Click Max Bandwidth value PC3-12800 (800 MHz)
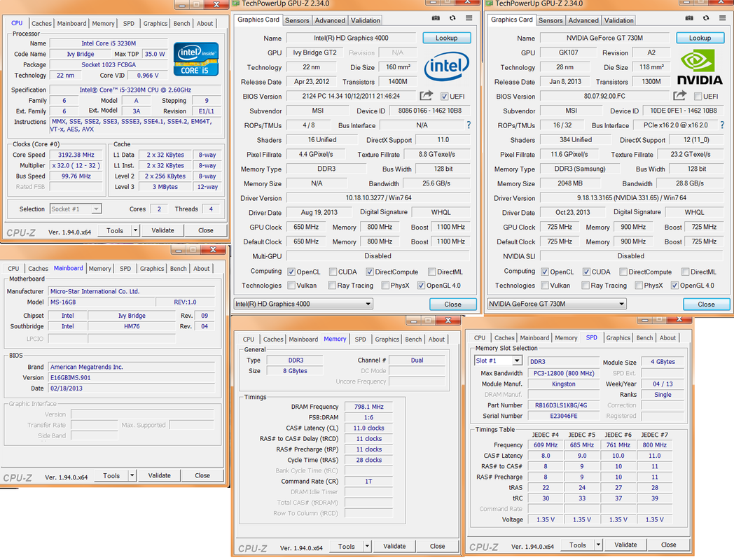Image resolution: width=734 pixels, height=560 pixels. (x=564, y=373)
